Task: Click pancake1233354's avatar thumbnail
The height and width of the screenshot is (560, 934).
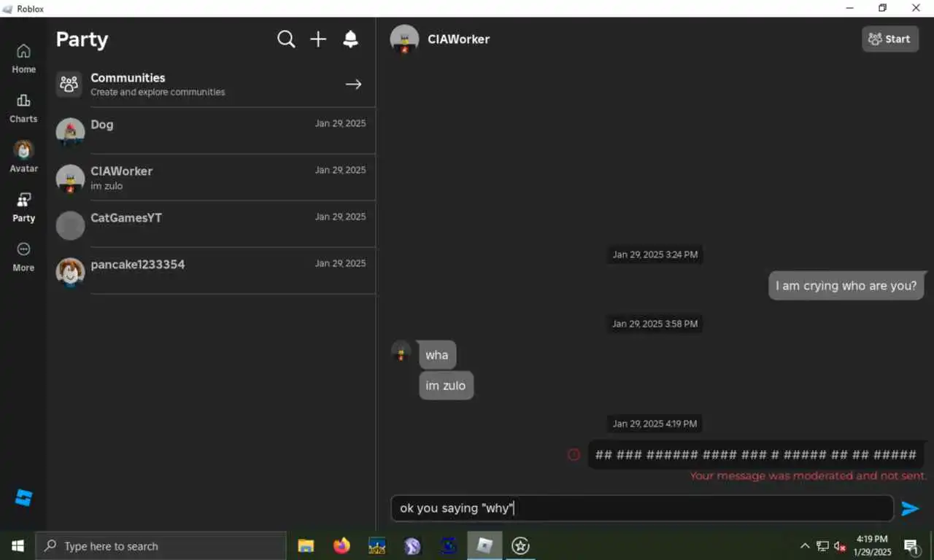Action: click(70, 272)
